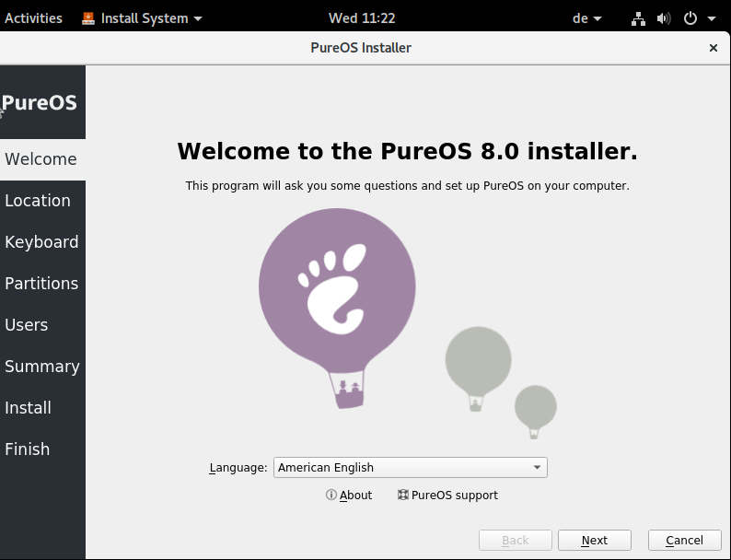Click the Install System app icon
The height and width of the screenshot is (560, 731).
88,18
